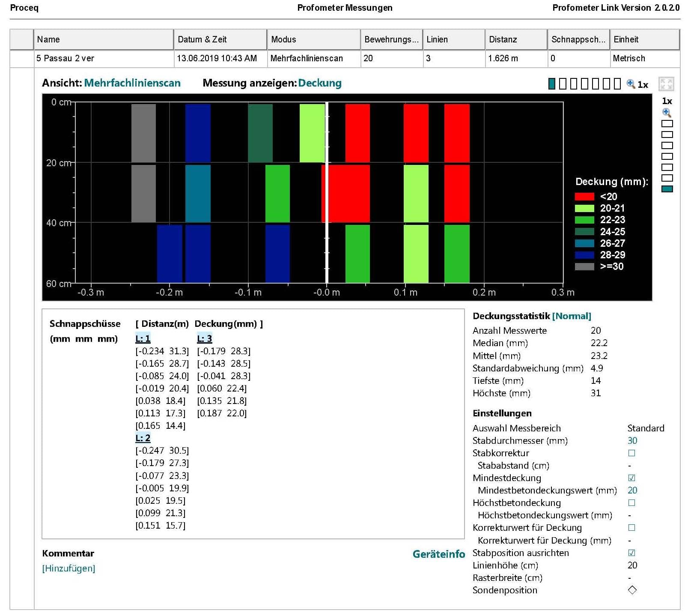Click the horizontal zoom magnifier icon
This screenshot has height=616, width=688.
pos(631,84)
